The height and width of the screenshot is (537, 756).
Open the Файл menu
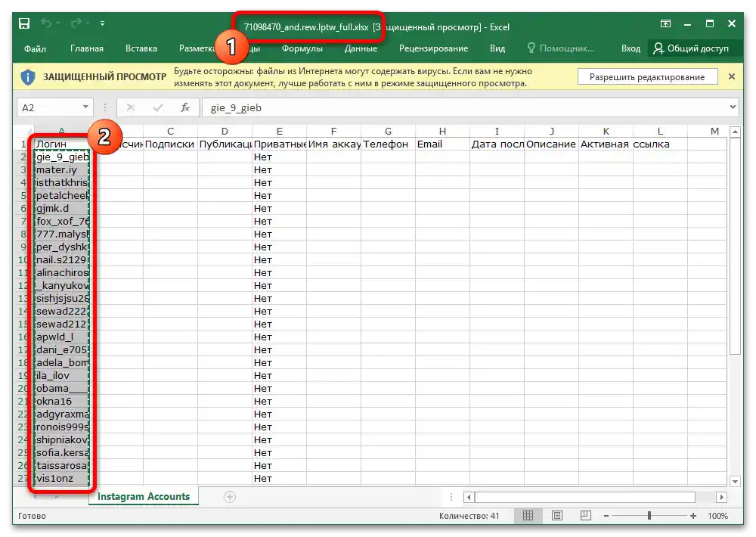pyautogui.click(x=35, y=48)
